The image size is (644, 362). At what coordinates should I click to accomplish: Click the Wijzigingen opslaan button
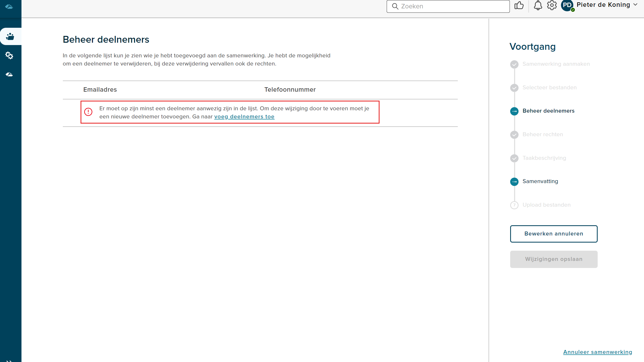[554, 259]
